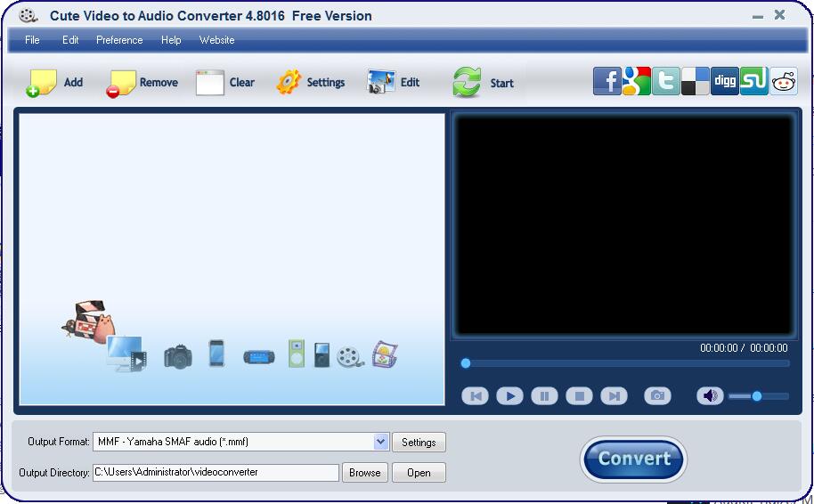Click the smartphone device icon
814x504 pixels.
pyautogui.click(x=216, y=353)
